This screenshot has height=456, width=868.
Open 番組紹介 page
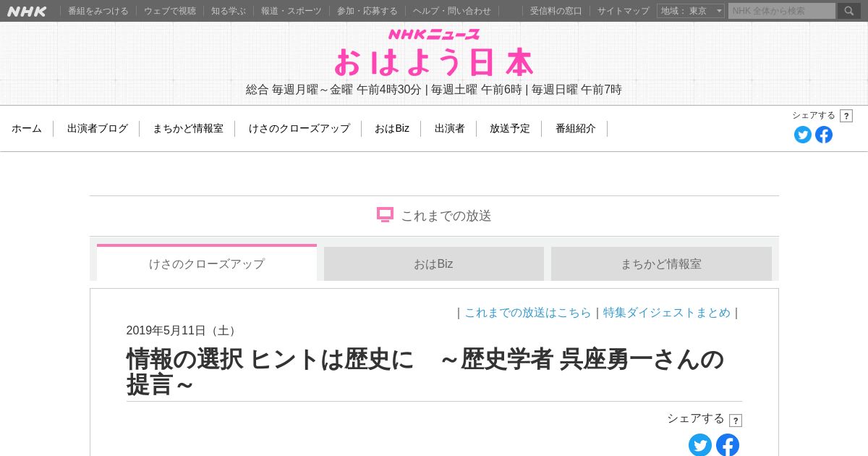click(x=576, y=128)
